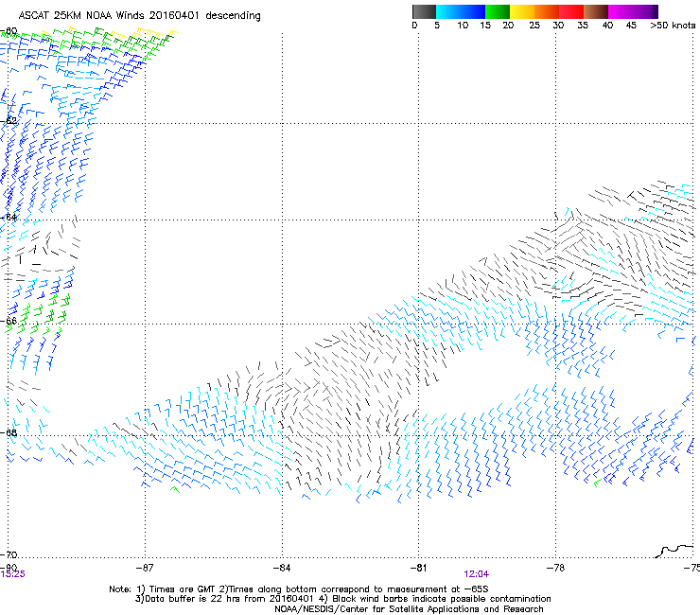Click the latitude label '-70'
Viewport: 700px width, 615px height.
pyautogui.click(x=9, y=554)
